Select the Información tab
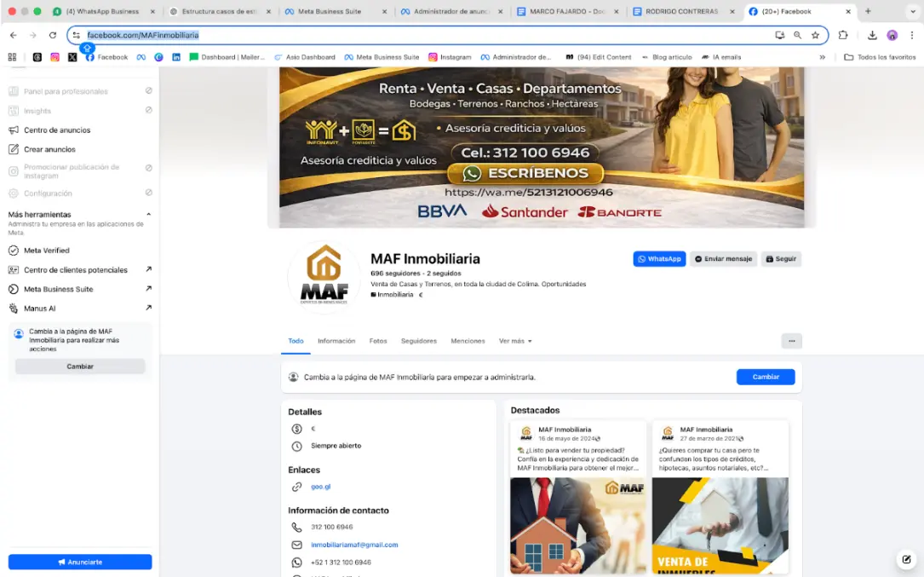 tap(336, 341)
